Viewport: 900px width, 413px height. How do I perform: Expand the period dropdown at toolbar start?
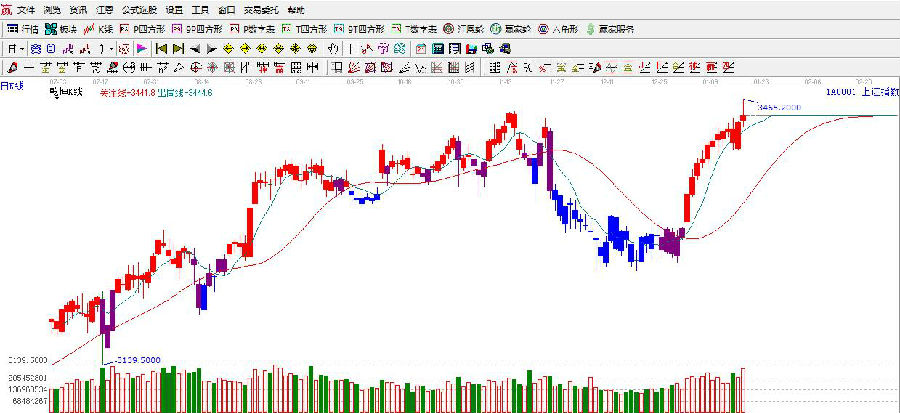(16, 47)
